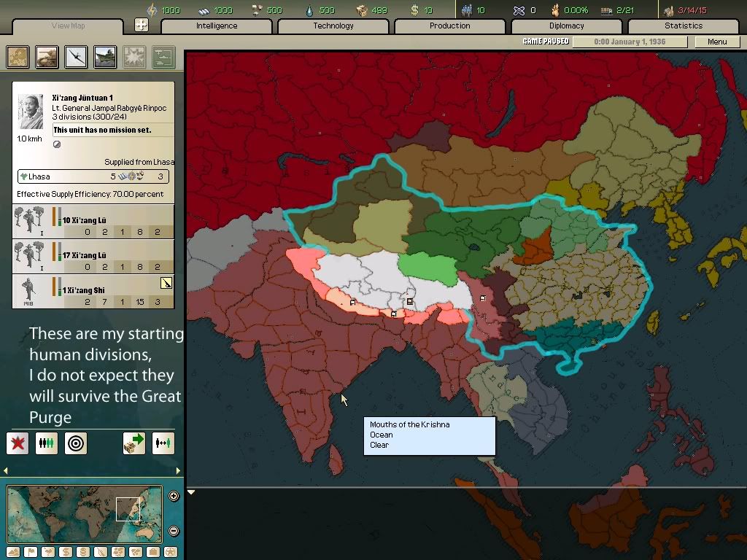The image size is (747, 560).
Task: Click the dissent flame icon in top bar
Action: (555, 10)
